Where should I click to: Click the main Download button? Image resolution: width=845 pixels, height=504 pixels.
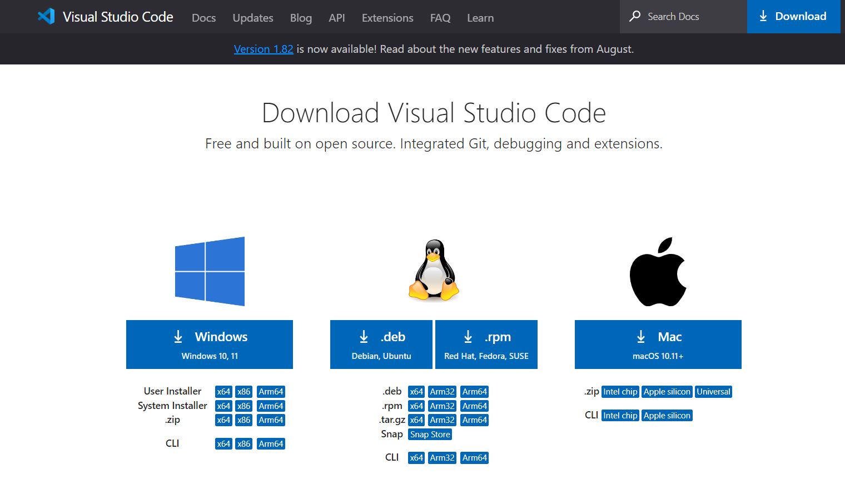[x=793, y=17]
